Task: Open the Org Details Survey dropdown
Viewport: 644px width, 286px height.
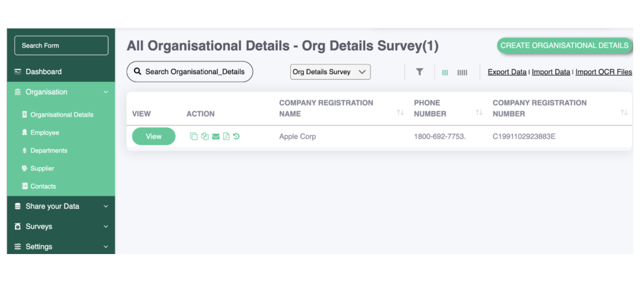Action: click(x=330, y=72)
